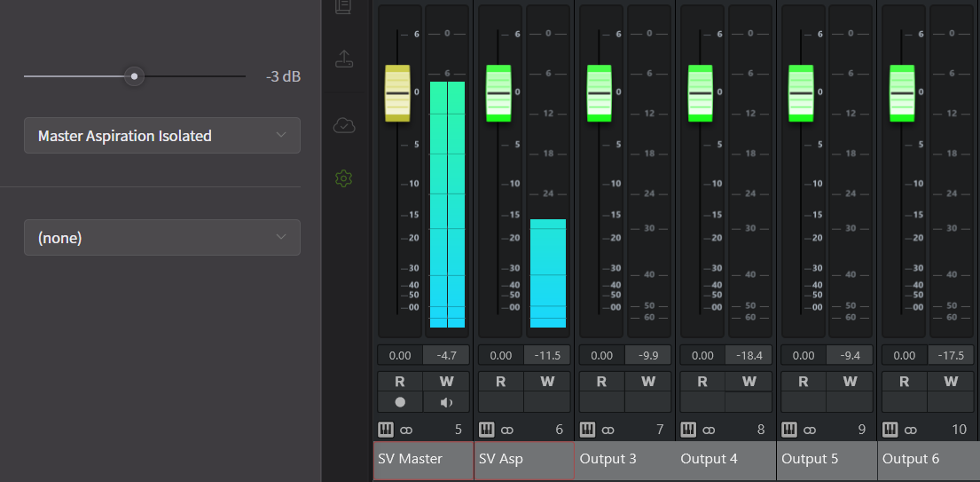Enable Read automation on SV Master
This screenshot has height=482, width=980.
(x=400, y=382)
